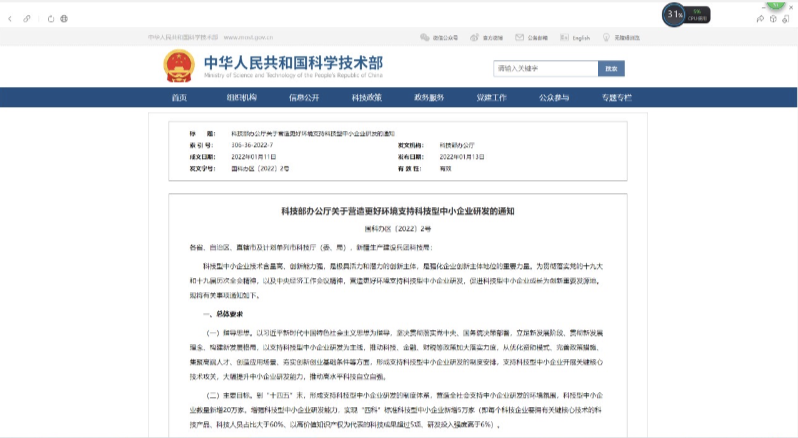This screenshot has width=798, height=438.
Task: Open accessibility browsing mode link
Action: 621,38
